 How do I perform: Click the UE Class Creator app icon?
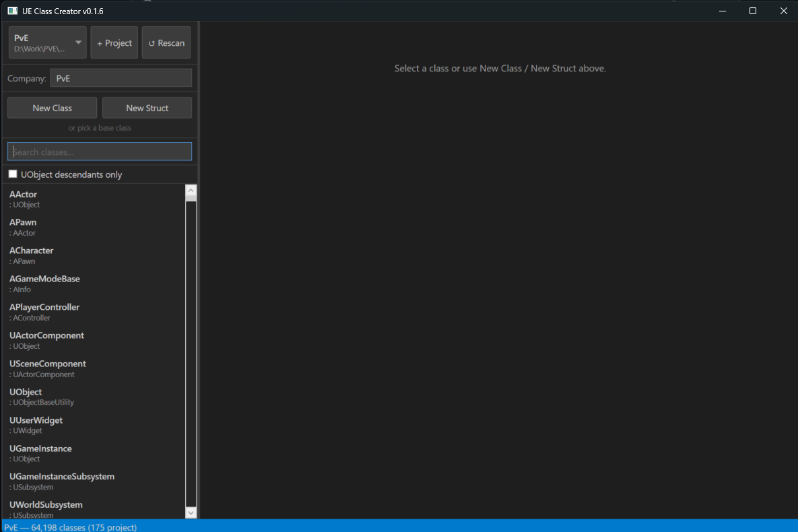coord(13,11)
